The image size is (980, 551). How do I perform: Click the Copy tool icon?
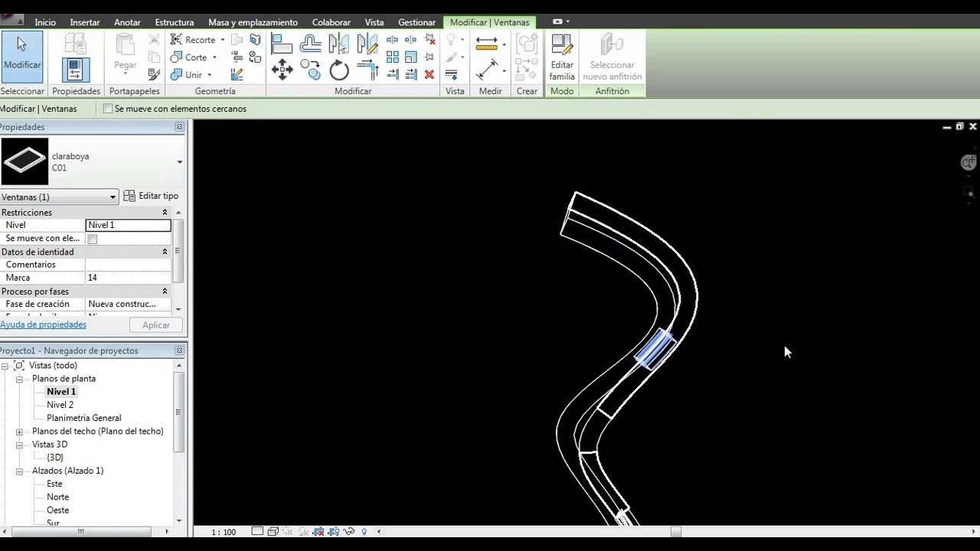click(x=311, y=70)
